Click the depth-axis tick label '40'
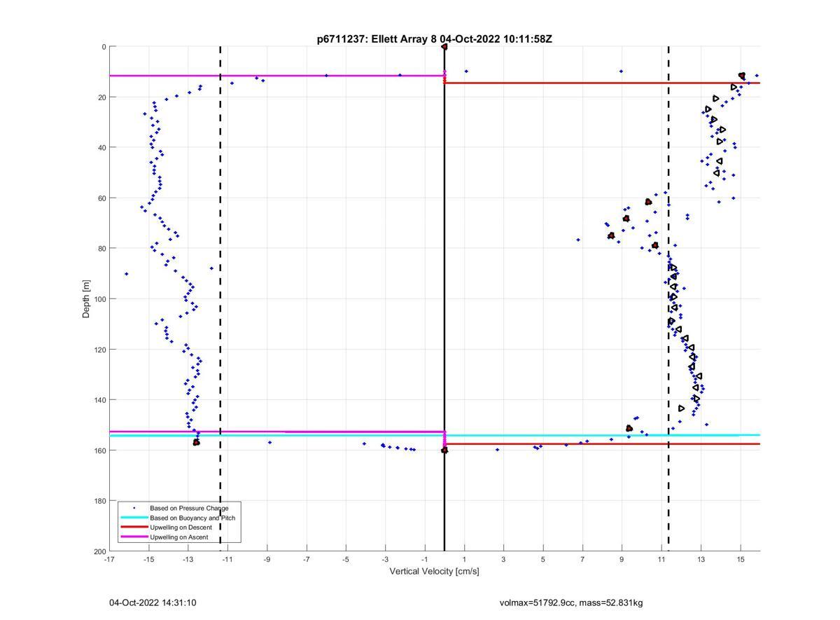The width and height of the screenshot is (840, 620). pos(102,148)
